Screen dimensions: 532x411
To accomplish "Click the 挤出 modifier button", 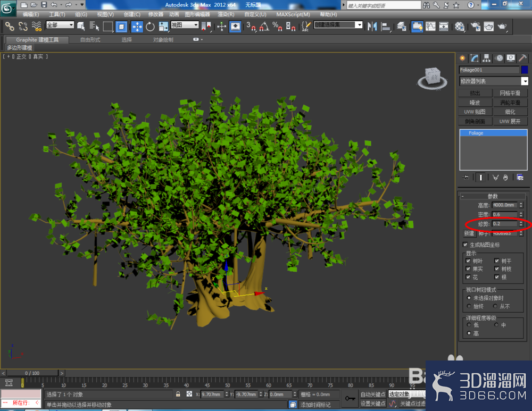I will pos(475,93).
